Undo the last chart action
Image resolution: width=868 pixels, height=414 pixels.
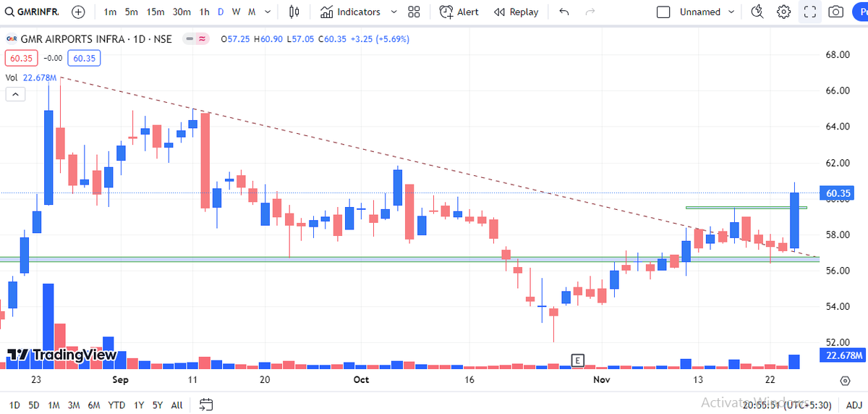click(x=564, y=12)
